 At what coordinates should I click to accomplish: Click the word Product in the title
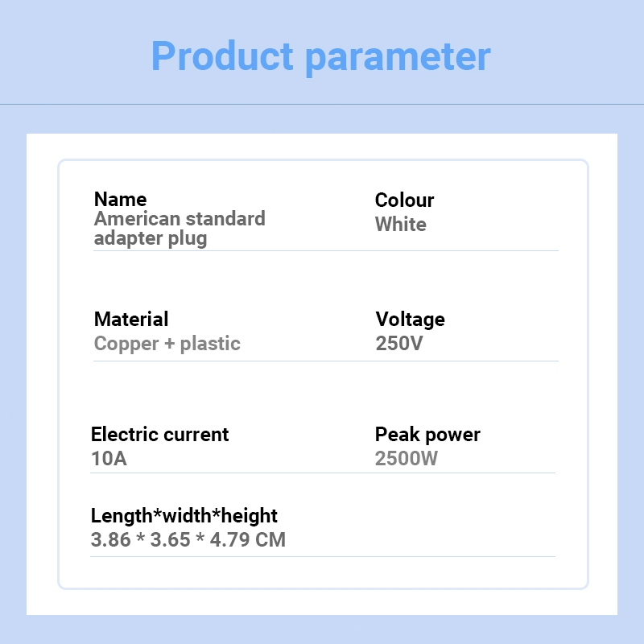click(x=222, y=56)
